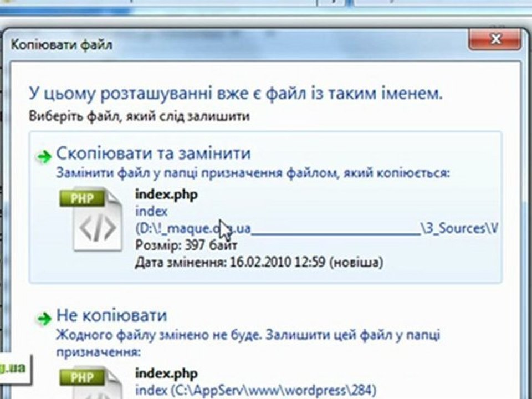
Task: Click heading "У цьому розташуванні вже є файл"
Action: pos(236,93)
